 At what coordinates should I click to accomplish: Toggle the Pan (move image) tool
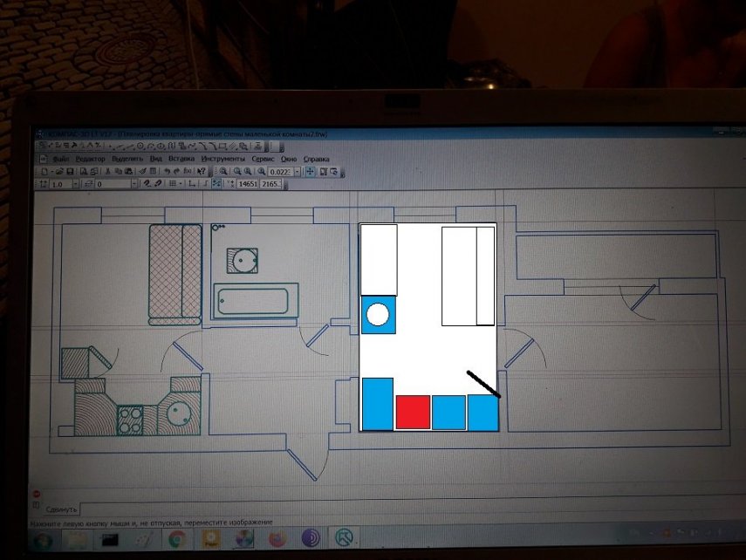(311, 172)
